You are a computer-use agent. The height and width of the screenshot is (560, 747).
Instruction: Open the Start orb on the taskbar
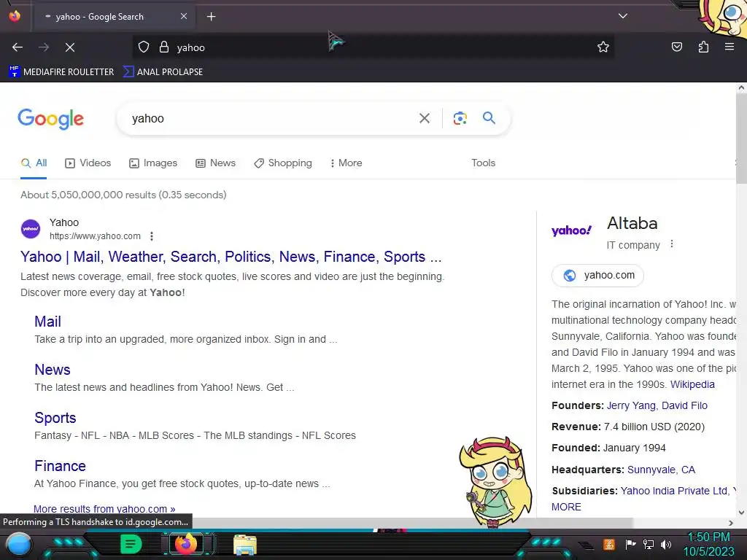19,544
